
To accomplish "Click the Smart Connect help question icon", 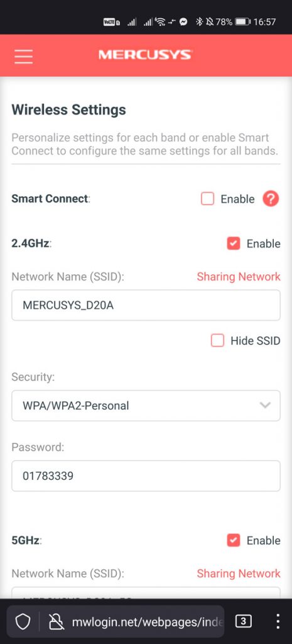I will pyautogui.click(x=271, y=199).
